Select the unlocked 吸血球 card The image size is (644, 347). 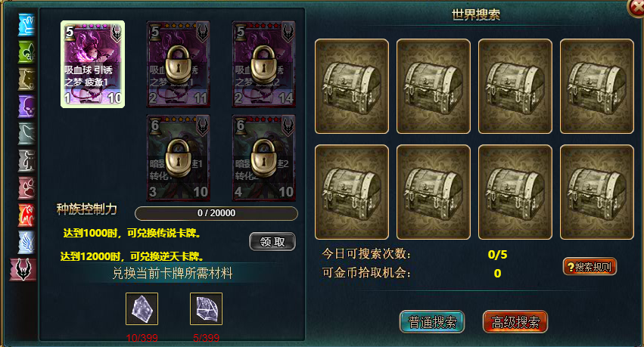click(93, 64)
